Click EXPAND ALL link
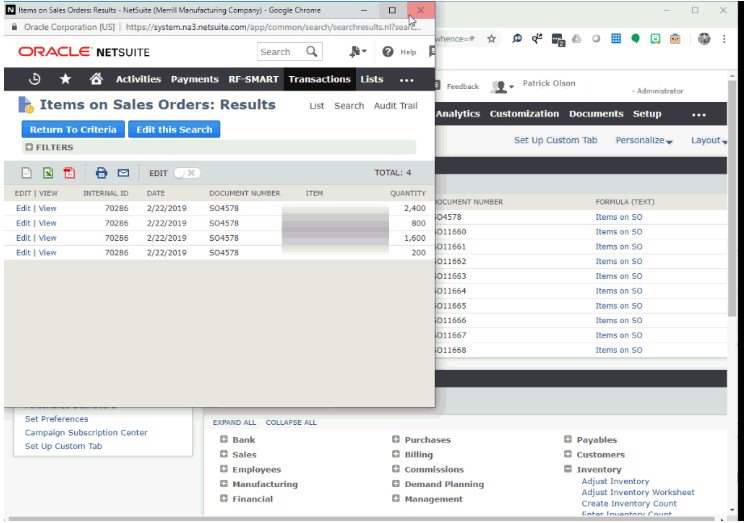744x523 pixels. tap(234, 422)
